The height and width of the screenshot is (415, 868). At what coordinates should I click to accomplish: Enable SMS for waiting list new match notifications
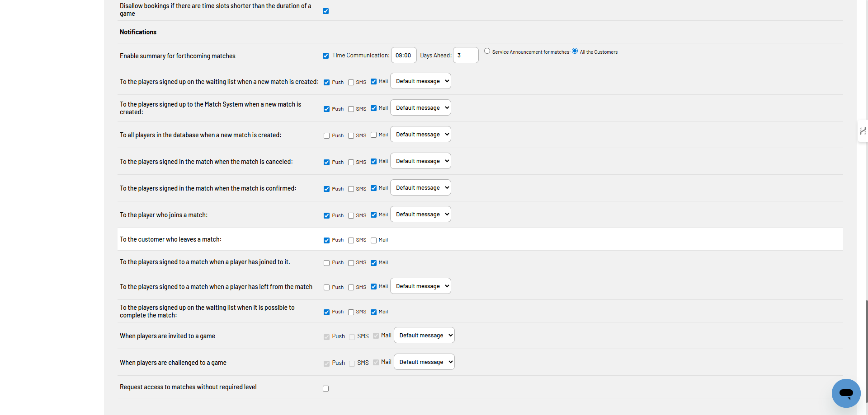pos(352,82)
